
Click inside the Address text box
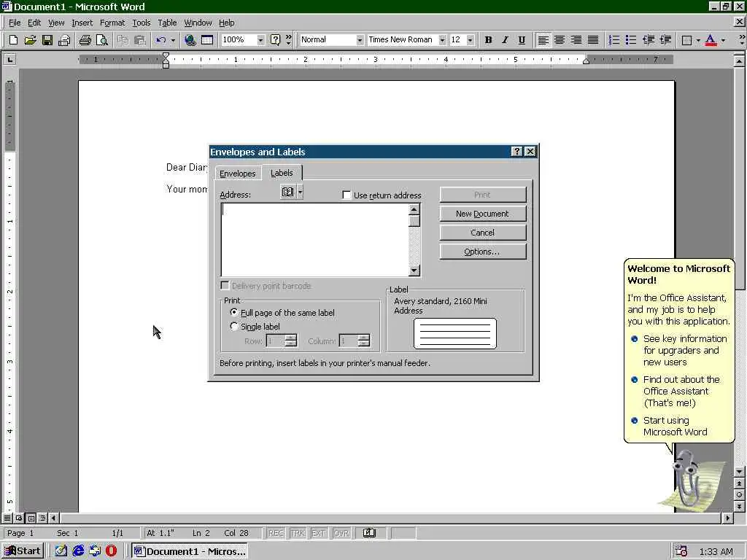tap(315, 239)
